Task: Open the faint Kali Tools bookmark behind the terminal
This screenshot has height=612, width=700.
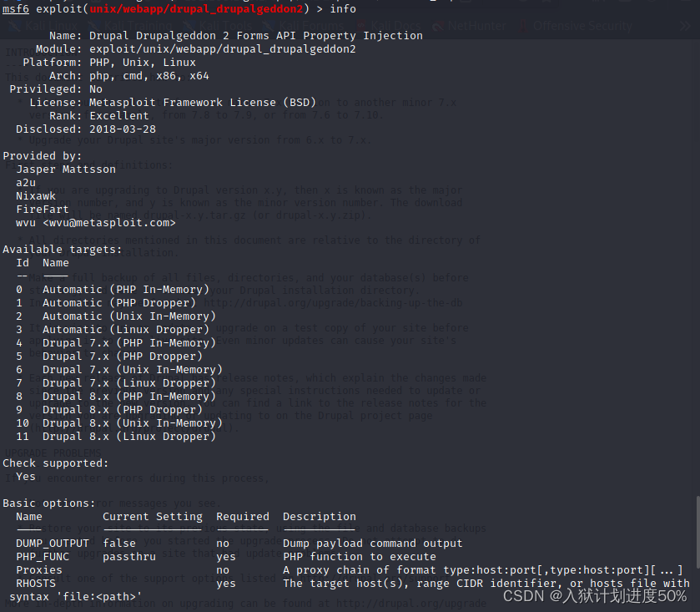Action: click(219, 26)
